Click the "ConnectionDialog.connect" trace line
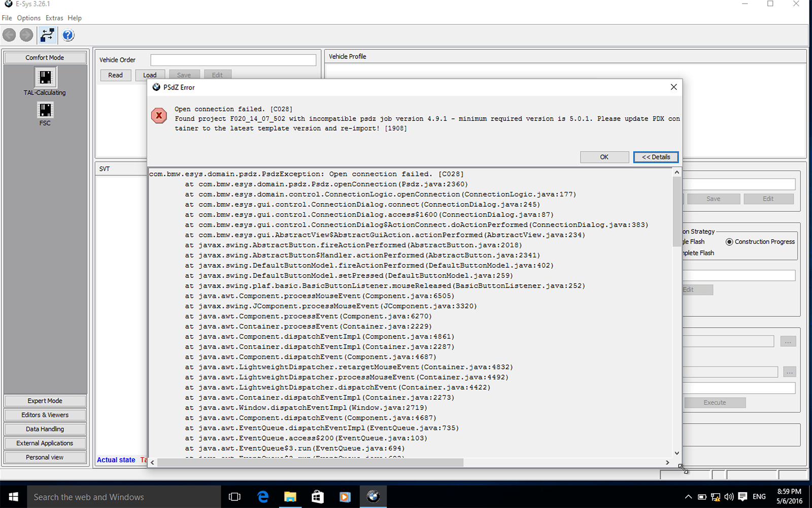This screenshot has width=812, height=508. 363,204
